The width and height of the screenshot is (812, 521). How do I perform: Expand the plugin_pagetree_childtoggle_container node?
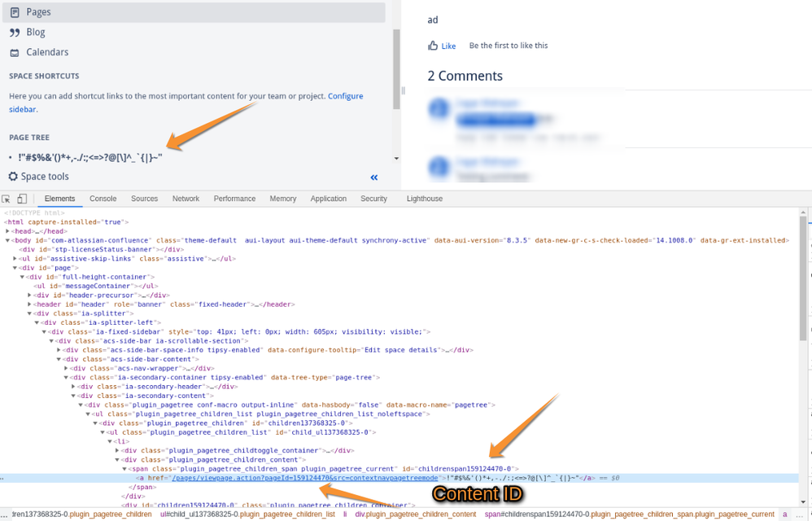pos(117,451)
